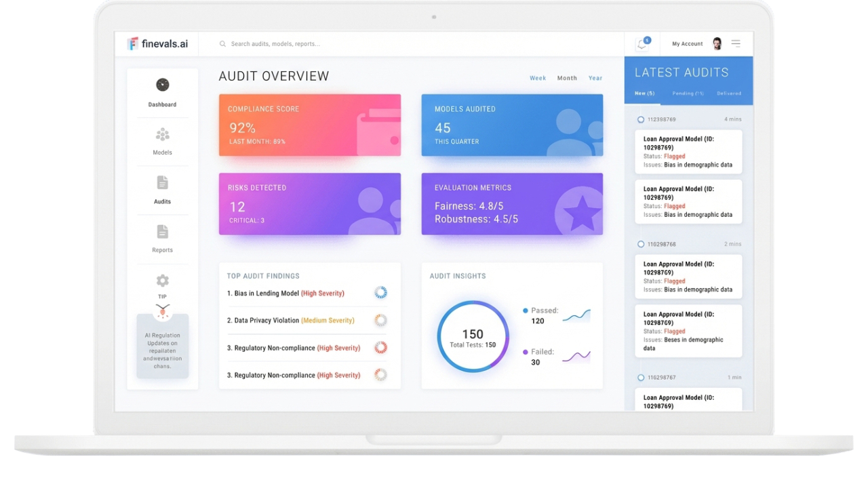Click the settings gear icon in sidebar
868x484 pixels.
(162, 281)
